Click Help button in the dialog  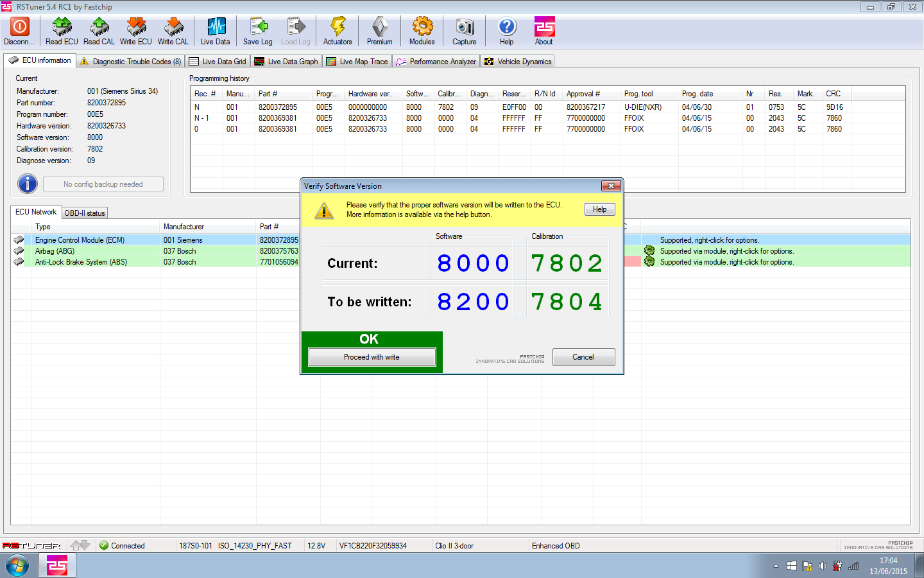point(599,209)
